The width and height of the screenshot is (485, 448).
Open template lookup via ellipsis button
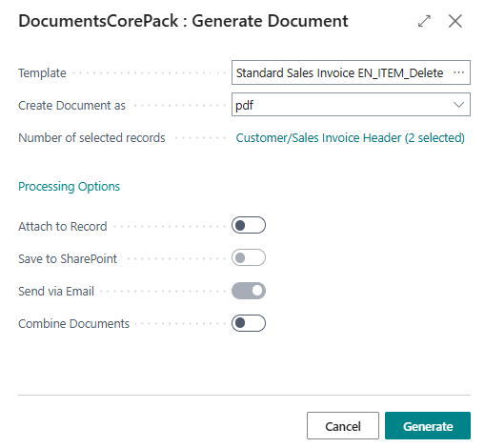[458, 72]
